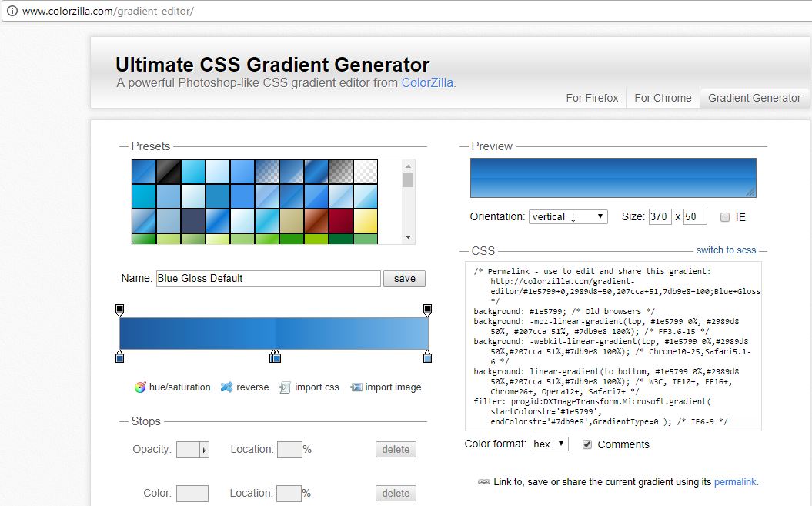Select the left opacity stop above gradient
The image size is (812, 506).
pyautogui.click(x=119, y=310)
